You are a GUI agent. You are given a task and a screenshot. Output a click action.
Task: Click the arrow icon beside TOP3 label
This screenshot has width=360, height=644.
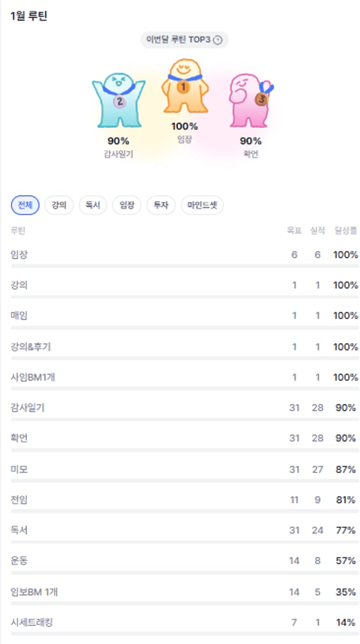pyautogui.click(x=218, y=40)
